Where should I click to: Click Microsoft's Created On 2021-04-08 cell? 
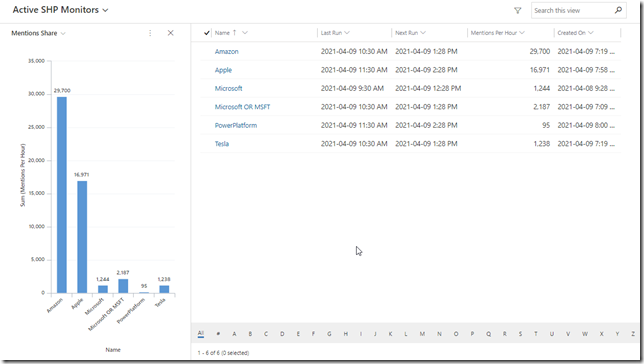click(586, 88)
